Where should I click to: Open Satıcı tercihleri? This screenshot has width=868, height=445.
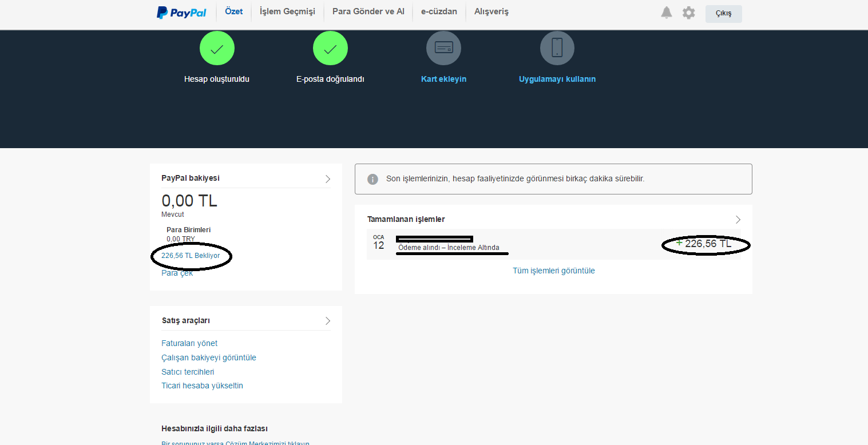[188, 372]
